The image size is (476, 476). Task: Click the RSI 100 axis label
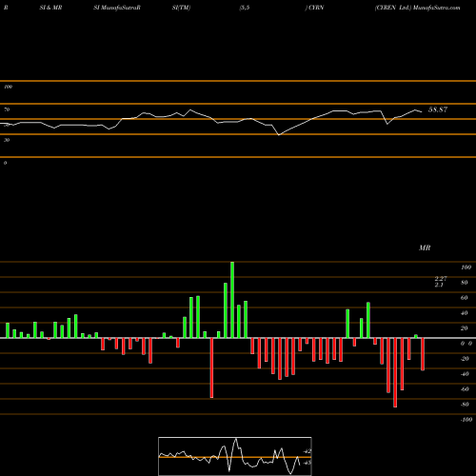[8, 87]
